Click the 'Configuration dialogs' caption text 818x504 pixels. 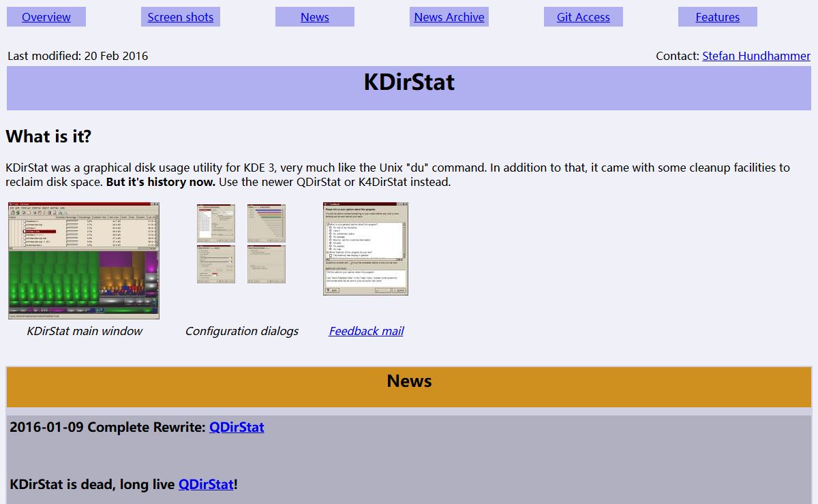point(242,331)
